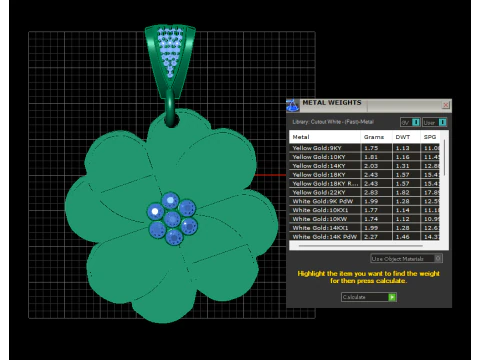Select the White Gold:9K PdW row

point(365,201)
